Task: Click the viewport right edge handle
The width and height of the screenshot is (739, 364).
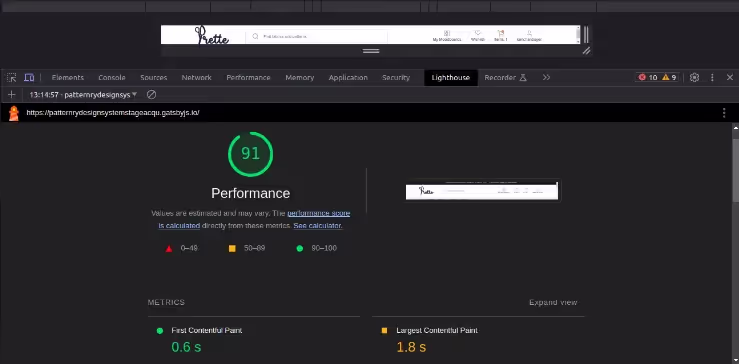Action: click(586, 34)
